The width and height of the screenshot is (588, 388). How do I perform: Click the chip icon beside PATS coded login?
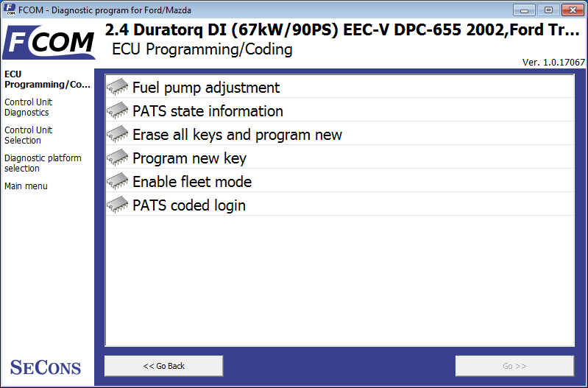point(118,205)
